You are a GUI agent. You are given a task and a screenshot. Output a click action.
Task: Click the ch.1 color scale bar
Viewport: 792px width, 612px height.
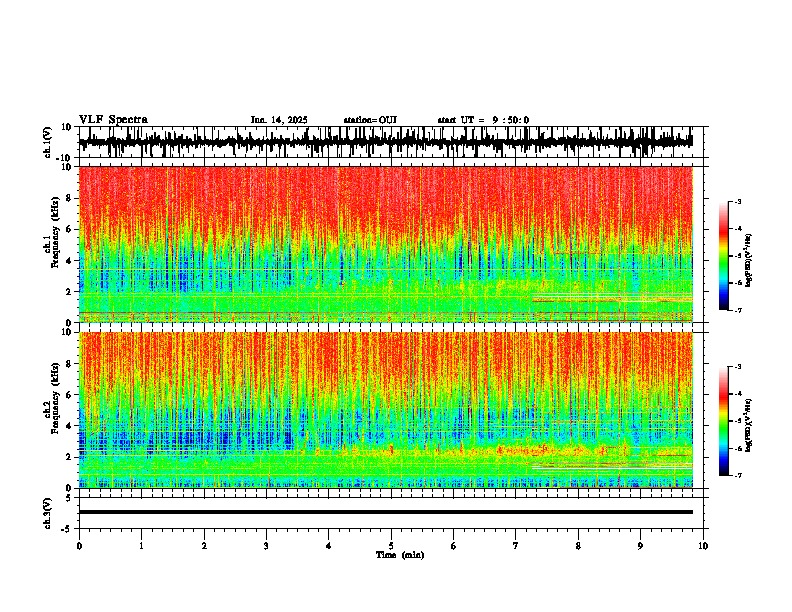click(x=723, y=256)
